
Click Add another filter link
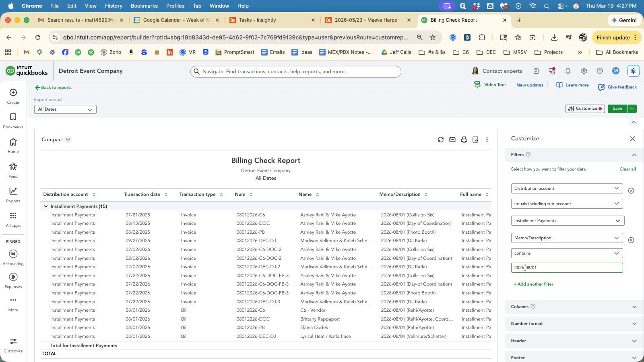tap(533, 284)
